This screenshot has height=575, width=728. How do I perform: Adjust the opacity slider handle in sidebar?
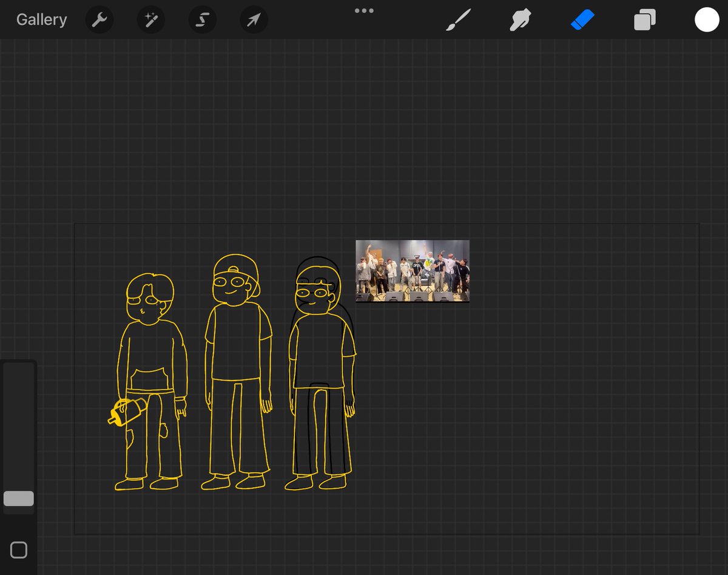click(19, 498)
